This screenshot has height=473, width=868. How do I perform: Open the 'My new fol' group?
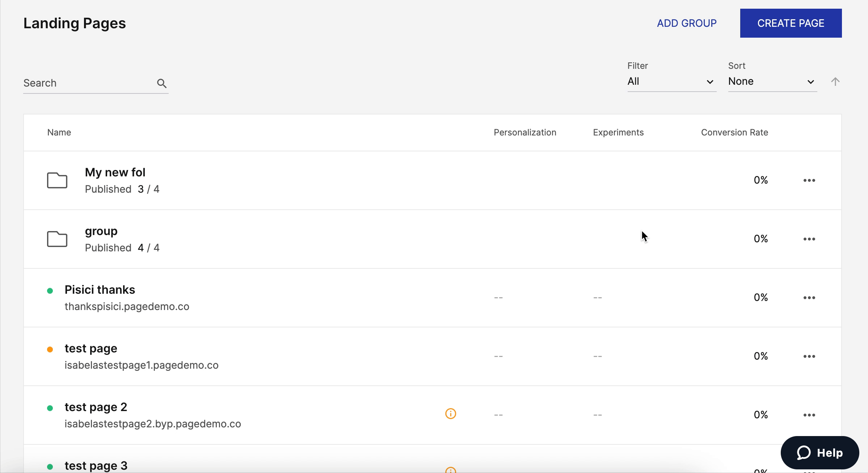[x=115, y=172]
